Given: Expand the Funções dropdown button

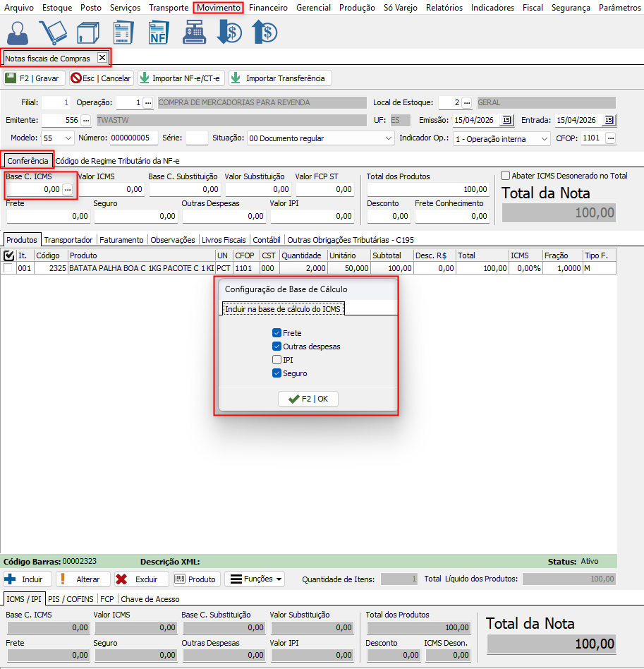Looking at the screenshot, I should 254,579.
